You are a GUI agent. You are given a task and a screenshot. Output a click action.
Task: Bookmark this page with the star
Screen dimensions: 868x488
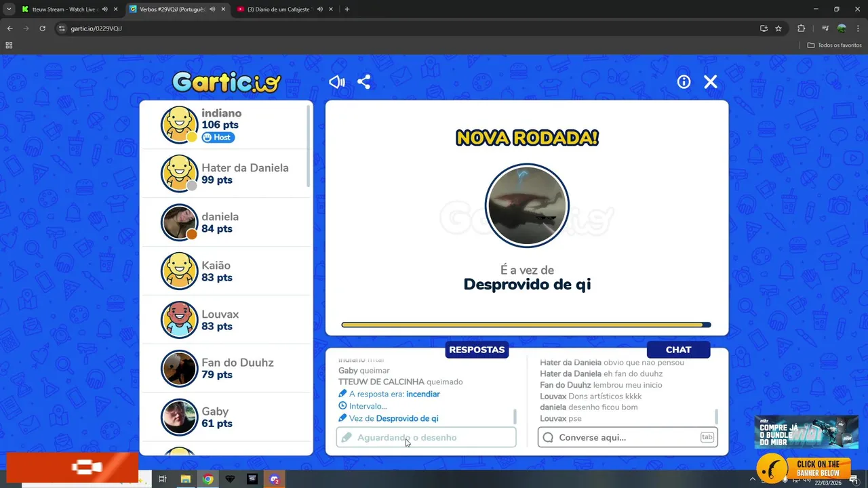778,28
